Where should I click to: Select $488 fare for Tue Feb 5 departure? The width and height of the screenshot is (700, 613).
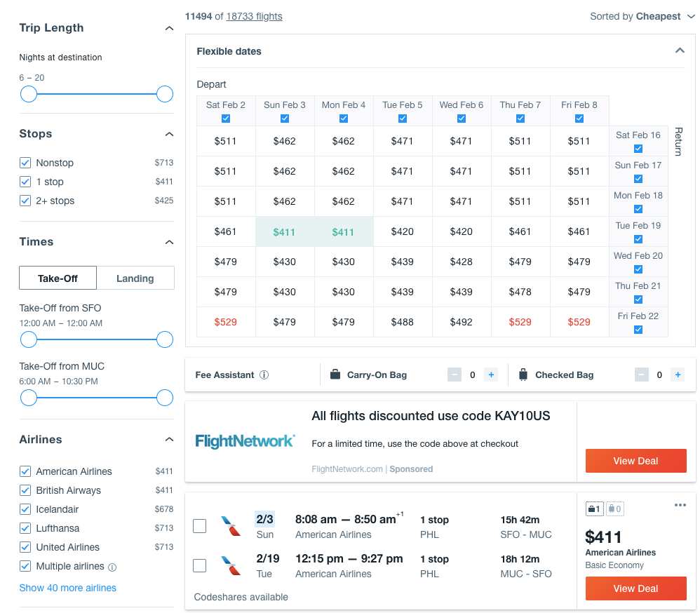tap(402, 322)
